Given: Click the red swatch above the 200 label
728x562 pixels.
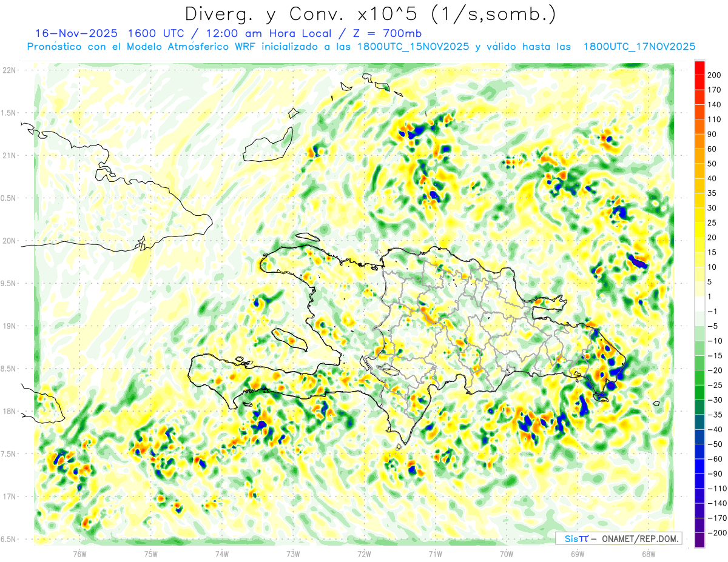Looking at the screenshot, I should point(700,67).
